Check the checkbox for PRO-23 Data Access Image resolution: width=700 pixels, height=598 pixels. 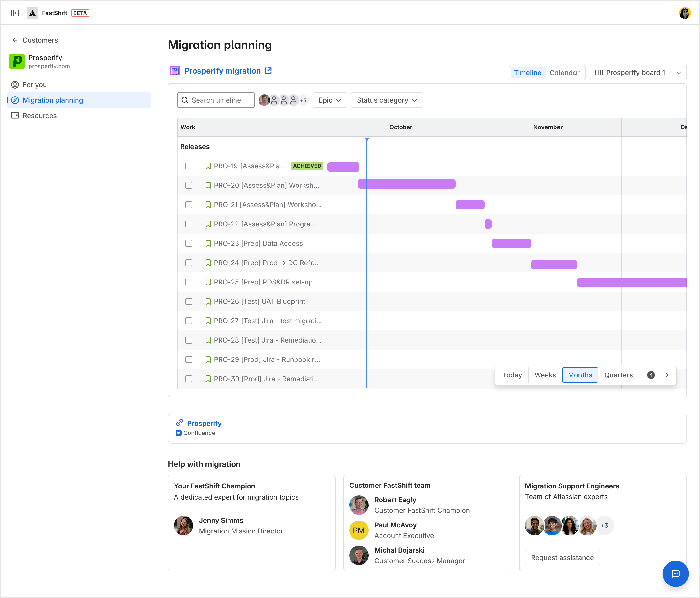pyautogui.click(x=189, y=243)
